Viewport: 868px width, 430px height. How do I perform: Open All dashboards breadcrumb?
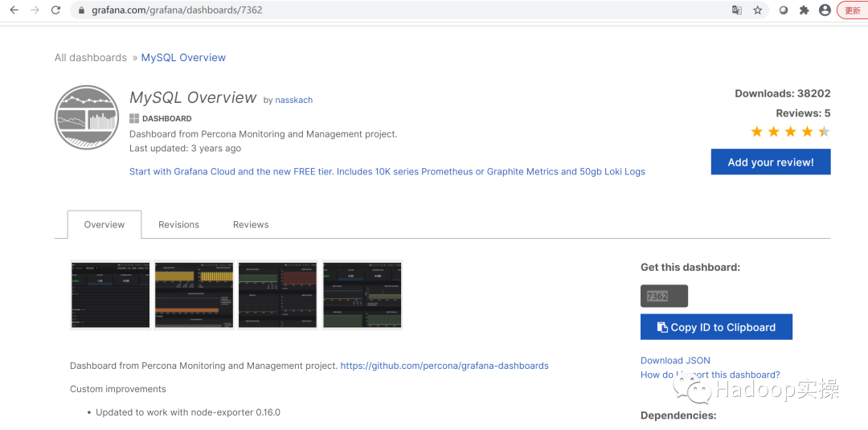(91, 58)
